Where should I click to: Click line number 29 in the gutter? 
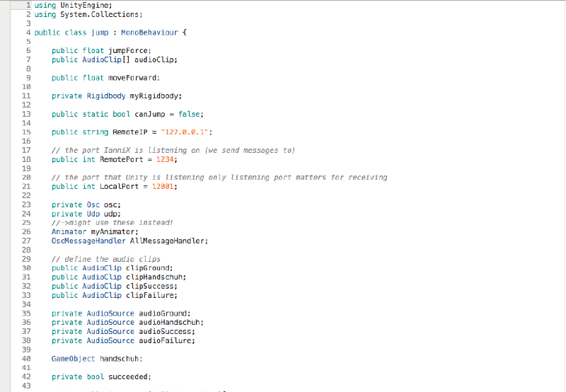pos(26,259)
